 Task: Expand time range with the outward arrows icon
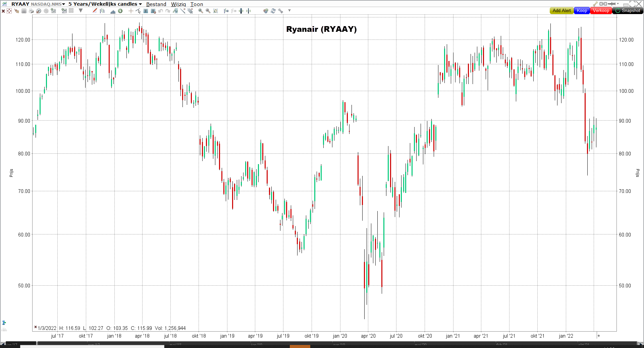(241, 11)
